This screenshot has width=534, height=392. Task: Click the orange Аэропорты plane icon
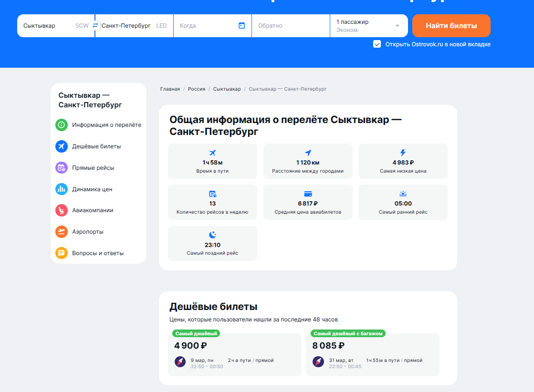click(x=61, y=232)
